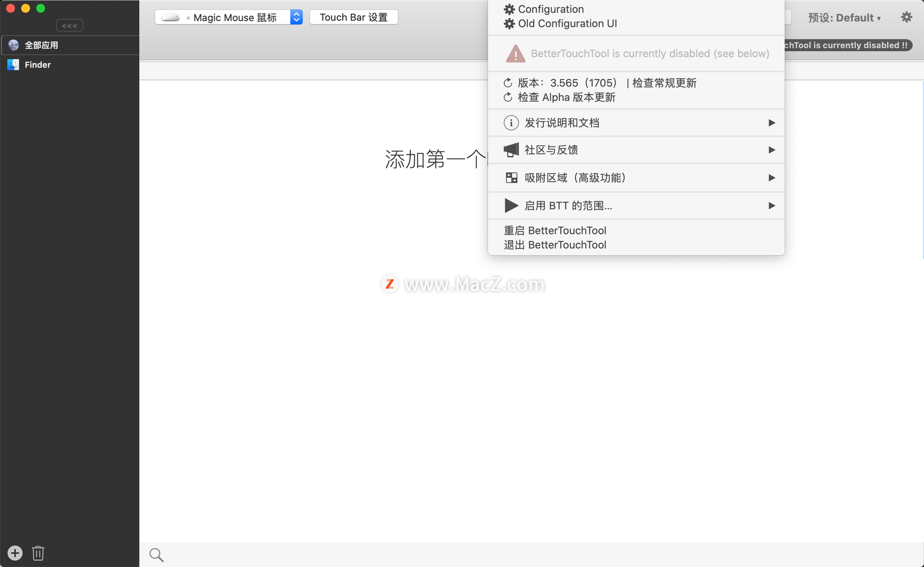Expand the 发行说明和文档 submenu
The height and width of the screenshot is (567, 924).
pos(636,123)
